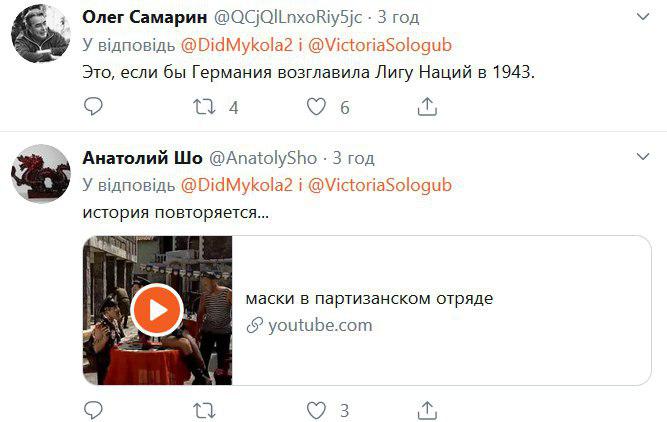The height and width of the screenshot is (422, 667).
Task: Retweet Анатолий Шо's tweet
Action: click(205, 411)
